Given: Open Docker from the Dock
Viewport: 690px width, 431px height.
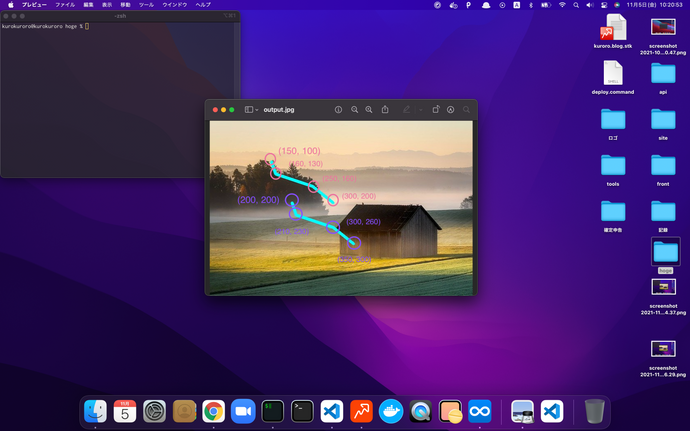Looking at the screenshot, I should coord(391,411).
